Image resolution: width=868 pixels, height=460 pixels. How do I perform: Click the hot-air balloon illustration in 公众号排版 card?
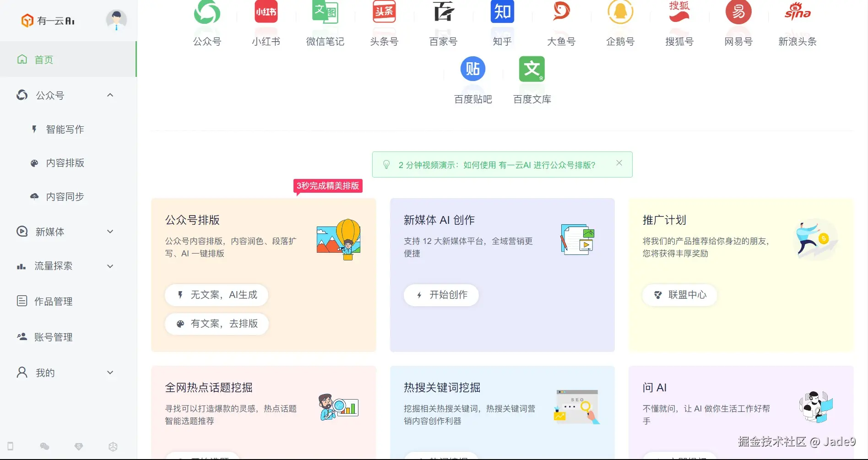[x=339, y=239]
